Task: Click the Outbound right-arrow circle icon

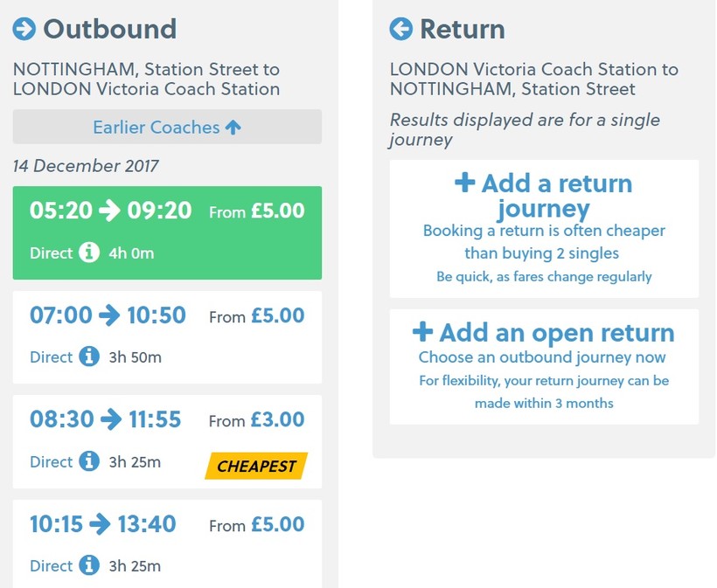Action: coord(24,30)
